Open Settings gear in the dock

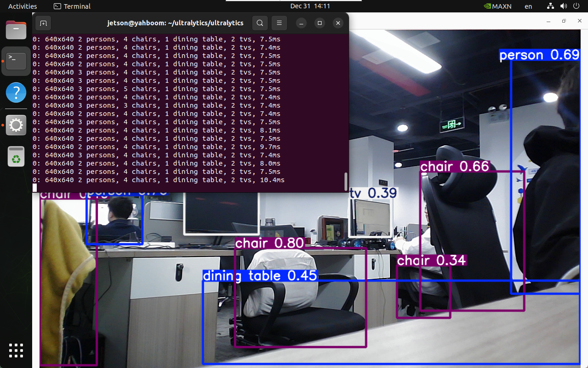tap(16, 125)
